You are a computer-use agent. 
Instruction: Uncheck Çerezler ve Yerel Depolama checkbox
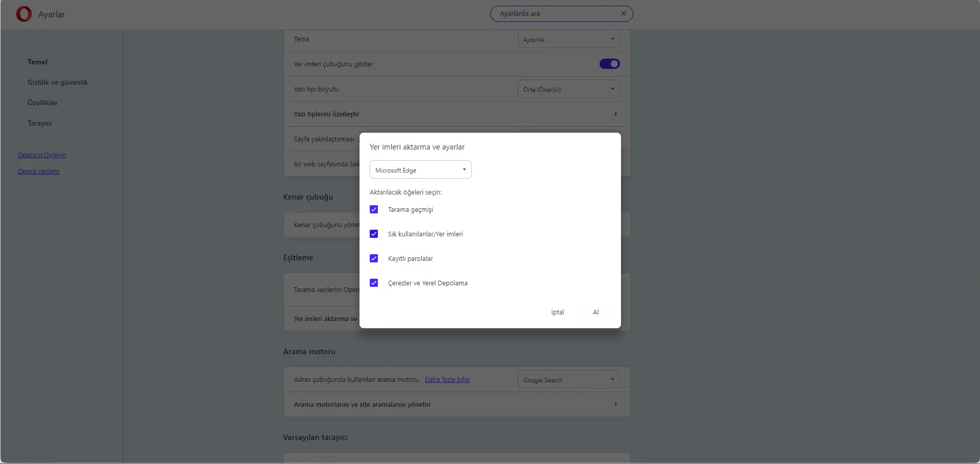pyautogui.click(x=374, y=283)
